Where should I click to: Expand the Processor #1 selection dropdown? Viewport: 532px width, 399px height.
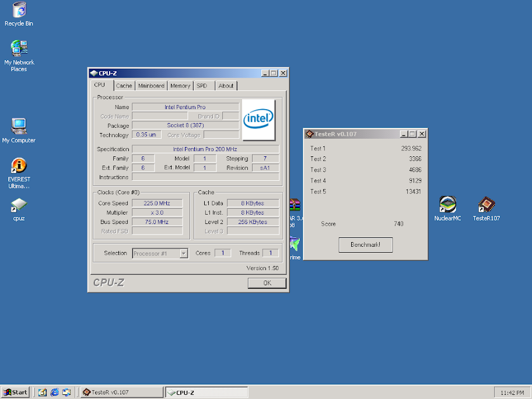184,253
